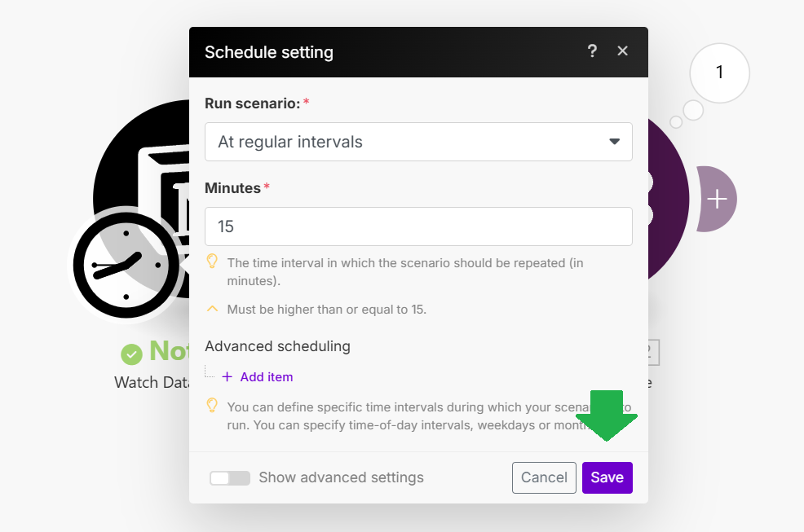Collapse the 'Must be higher than' validation chevron
Screen dimensions: 804x532
click(x=212, y=309)
